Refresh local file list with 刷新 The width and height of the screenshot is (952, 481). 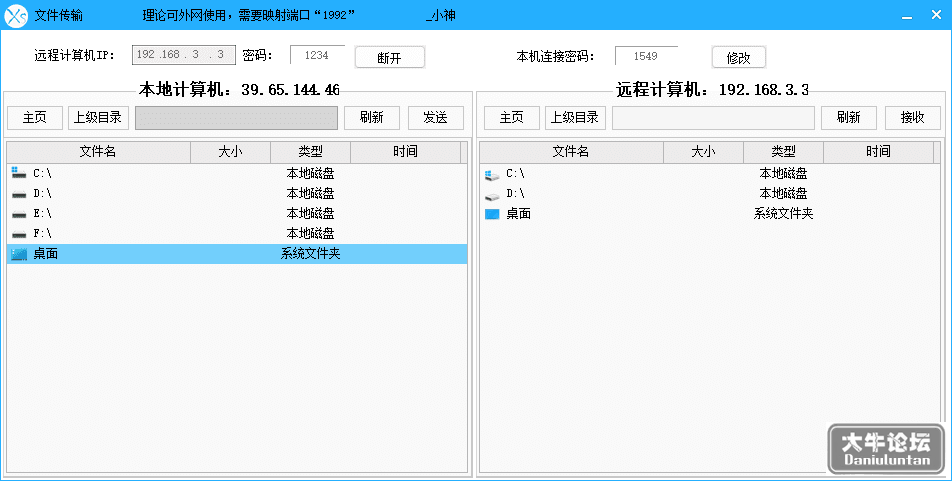click(x=372, y=118)
